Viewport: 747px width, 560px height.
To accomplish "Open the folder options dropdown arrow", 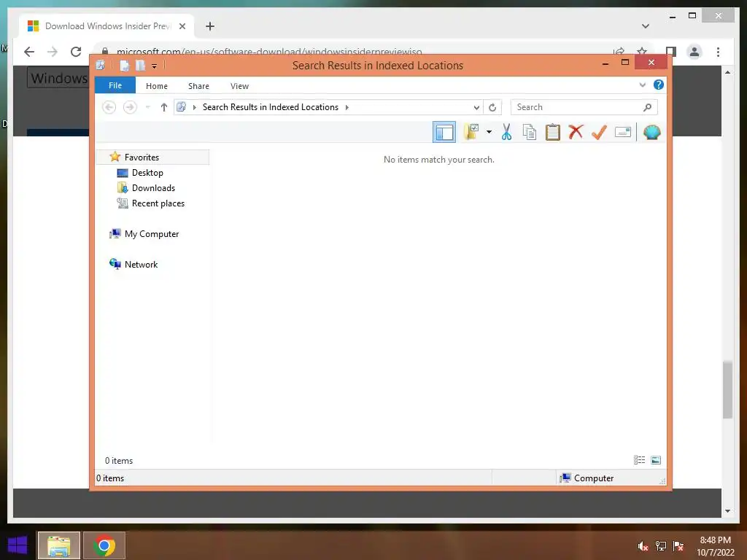I will [x=489, y=132].
